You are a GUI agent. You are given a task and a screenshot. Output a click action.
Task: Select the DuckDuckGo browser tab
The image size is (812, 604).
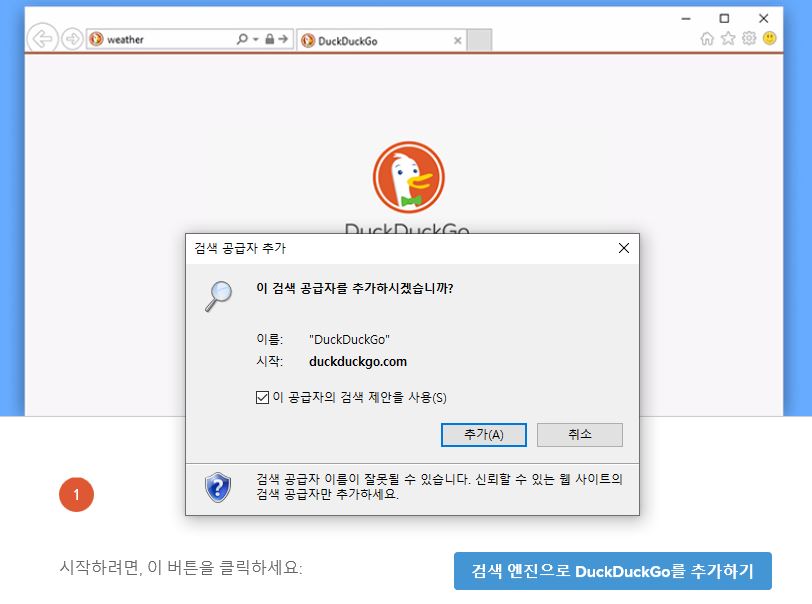coord(382,40)
